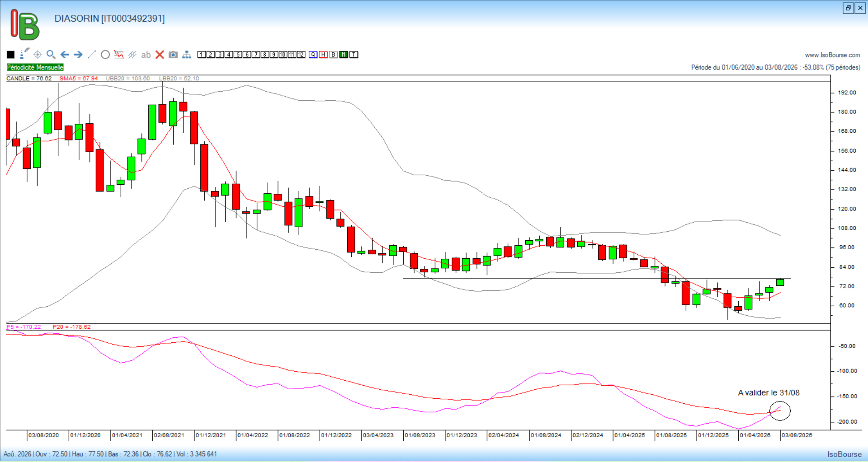This screenshot has width=868, height=462.
Task: Click the 'Clo : 76.62' status bar value
Action: [x=158, y=454]
